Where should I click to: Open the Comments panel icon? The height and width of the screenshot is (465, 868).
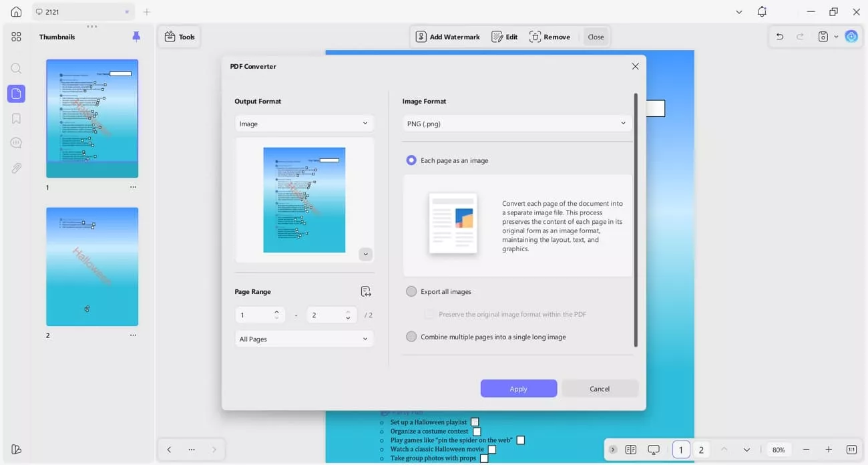16,142
